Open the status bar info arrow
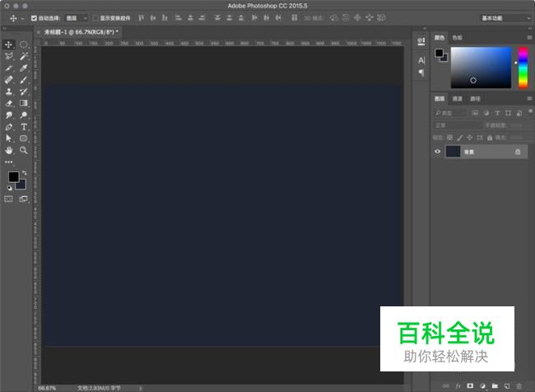 (140, 388)
